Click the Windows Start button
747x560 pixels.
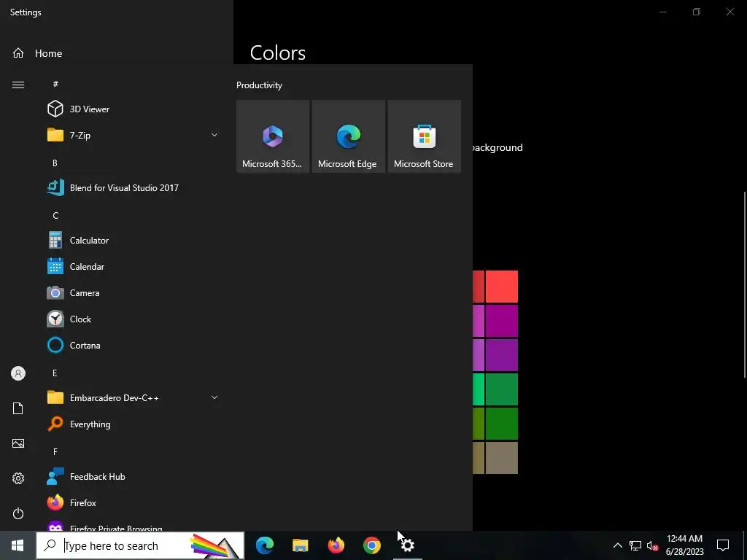coord(18,545)
